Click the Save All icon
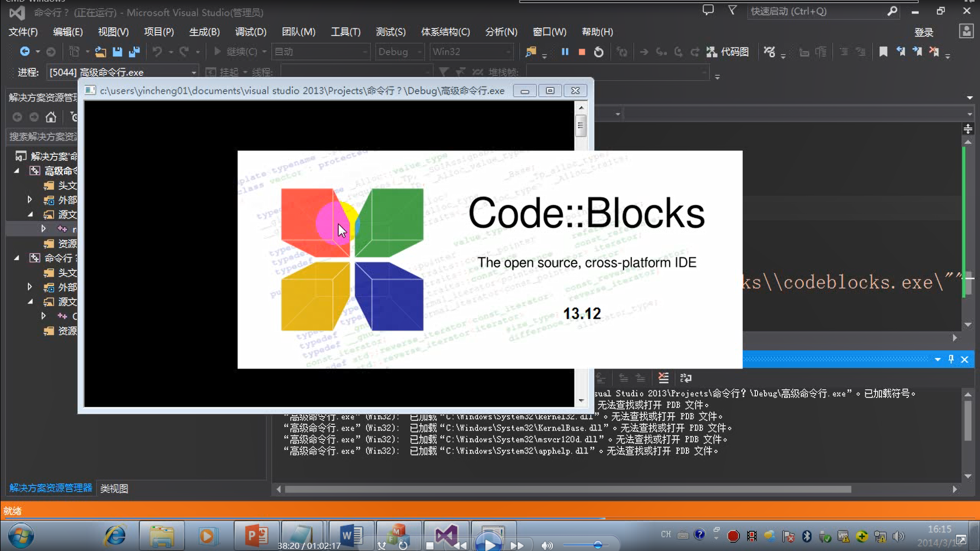 pyautogui.click(x=134, y=52)
